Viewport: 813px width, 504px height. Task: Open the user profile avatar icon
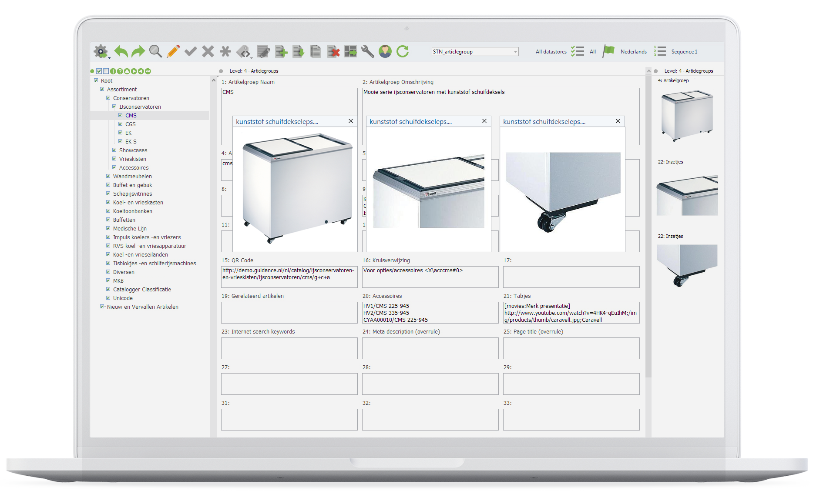coord(385,51)
